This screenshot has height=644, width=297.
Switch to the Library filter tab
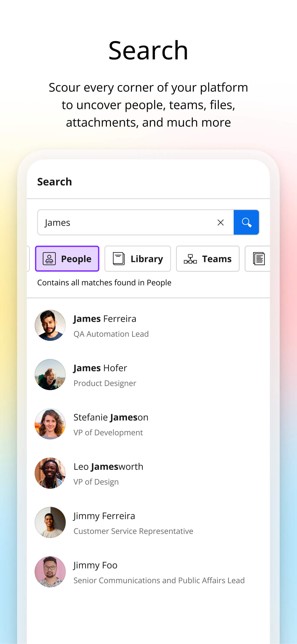137,258
